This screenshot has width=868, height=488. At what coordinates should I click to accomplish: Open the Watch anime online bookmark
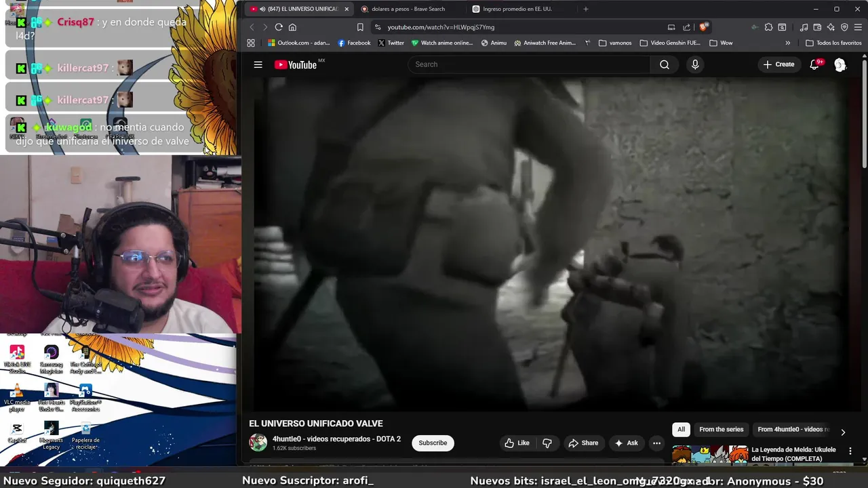point(442,43)
